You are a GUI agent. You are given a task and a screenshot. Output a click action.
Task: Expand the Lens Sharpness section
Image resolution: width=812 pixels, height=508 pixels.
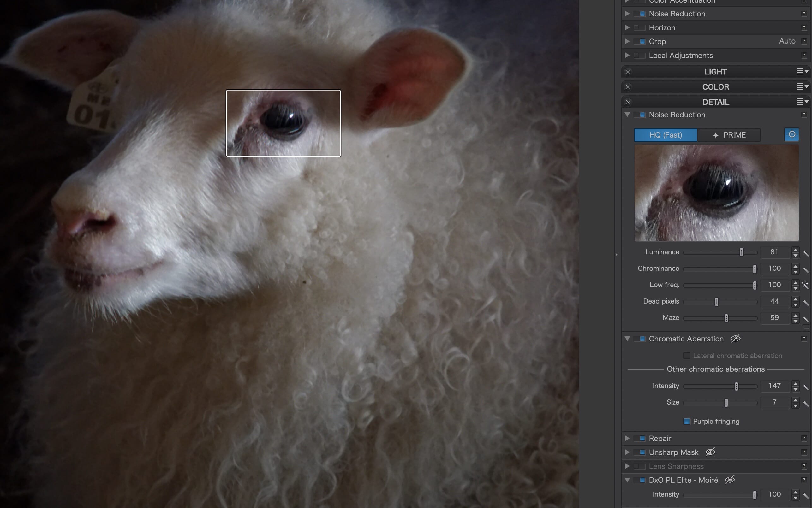[x=627, y=466]
